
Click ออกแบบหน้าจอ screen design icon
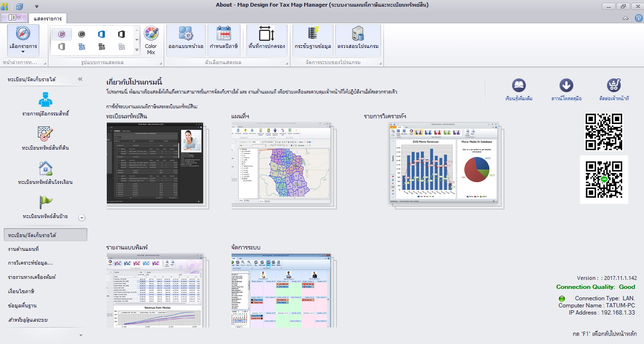(x=186, y=40)
